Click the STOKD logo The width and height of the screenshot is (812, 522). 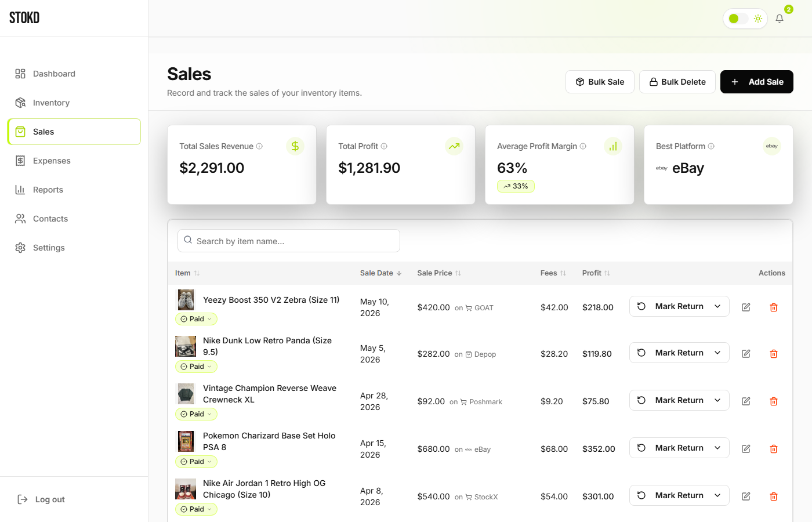pos(24,18)
